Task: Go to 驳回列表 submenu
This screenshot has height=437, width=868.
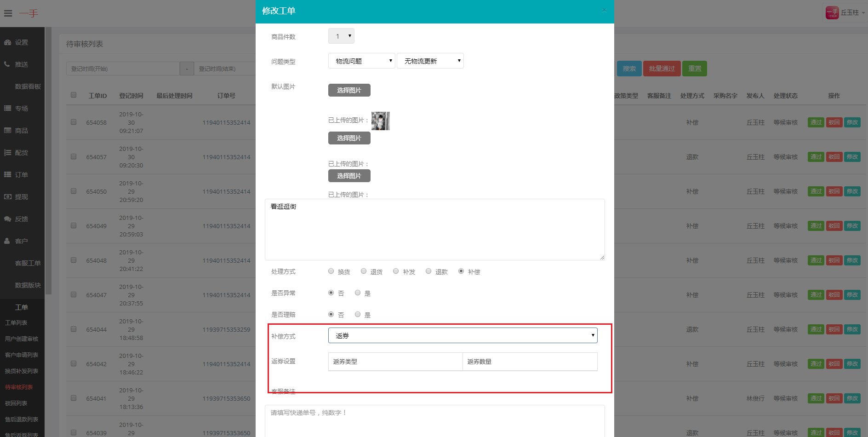Action: point(16,403)
